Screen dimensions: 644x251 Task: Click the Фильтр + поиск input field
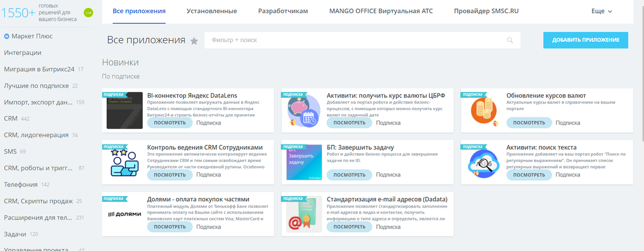coord(362,40)
